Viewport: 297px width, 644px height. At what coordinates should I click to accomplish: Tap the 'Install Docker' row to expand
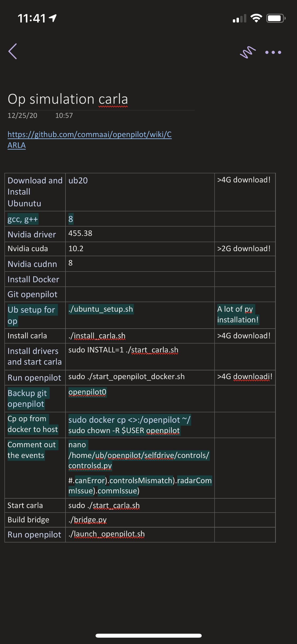pyautogui.click(x=34, y=279)
